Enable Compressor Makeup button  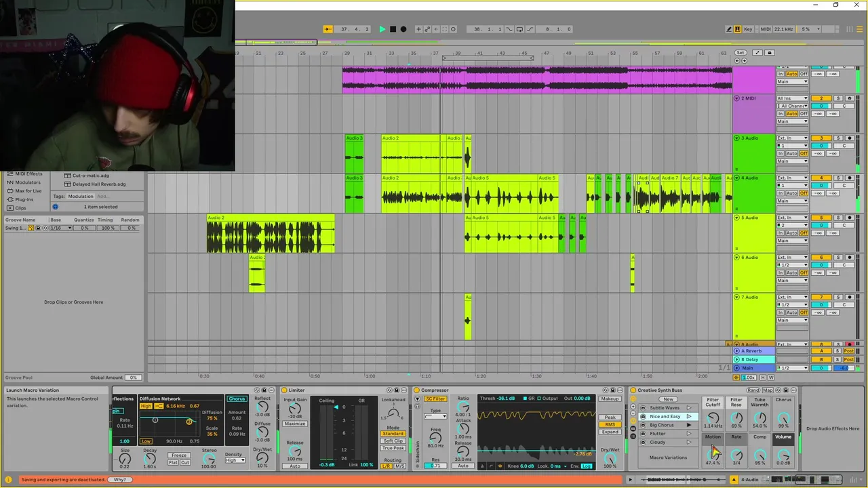click(610, 399)
